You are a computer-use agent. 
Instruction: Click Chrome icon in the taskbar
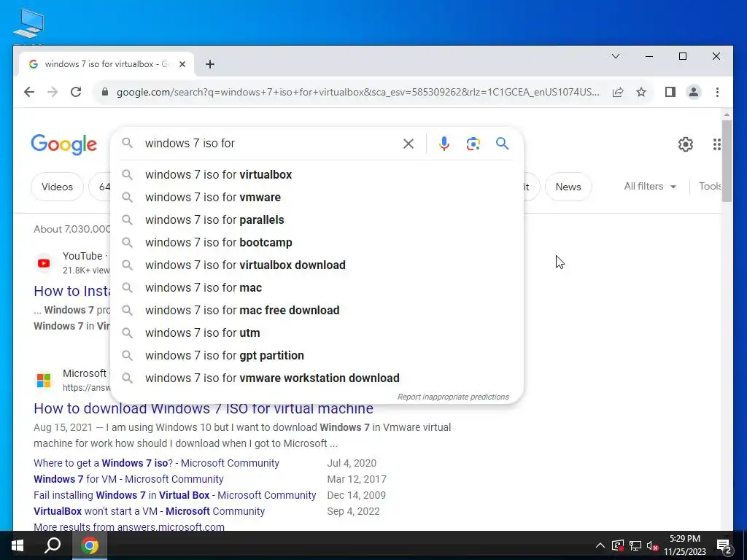[90, 545]
